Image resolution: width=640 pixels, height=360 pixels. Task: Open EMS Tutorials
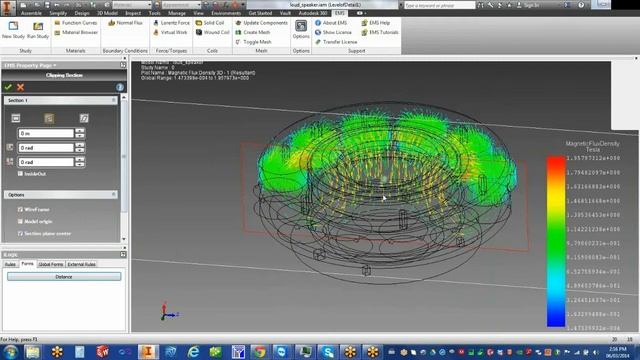(x=380, y=32)
